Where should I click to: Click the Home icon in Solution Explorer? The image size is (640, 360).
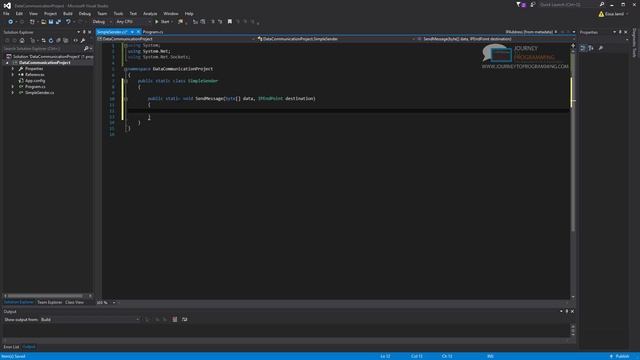[22, 40]
